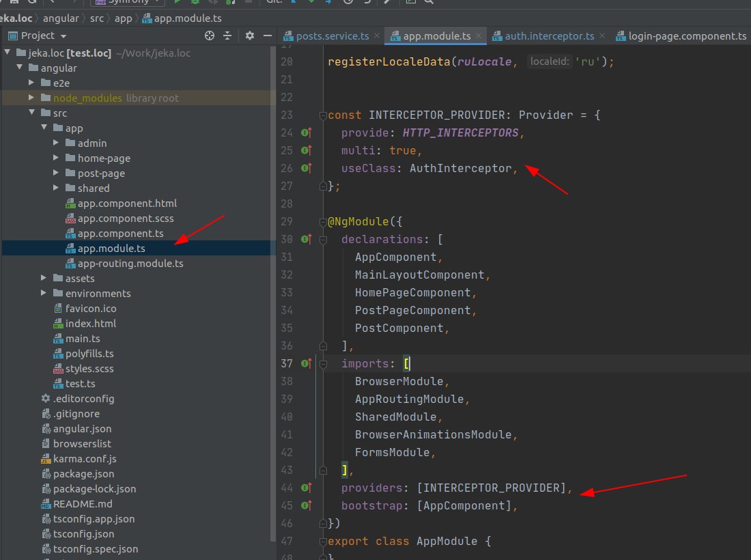This screenshot has height=560, width=751.
Task: Close the app.module.ts editor tab
Action: [x=479, y=36]
